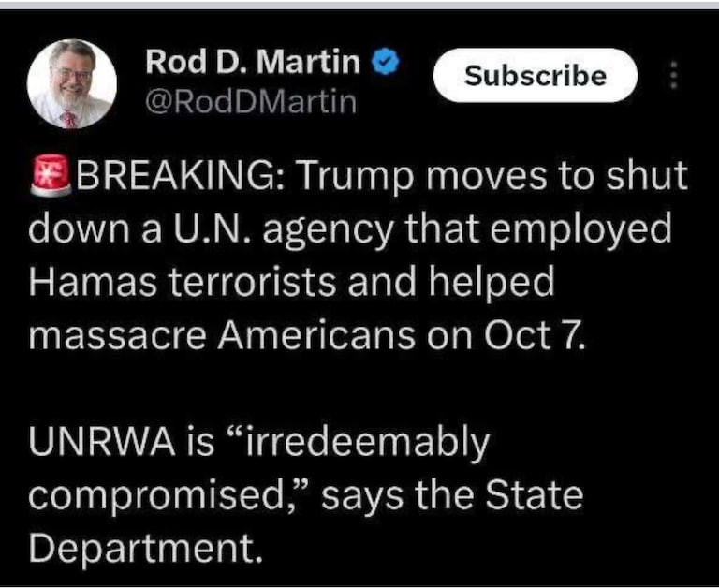Click the word Hamas in the post

click(x=92, y=281)
